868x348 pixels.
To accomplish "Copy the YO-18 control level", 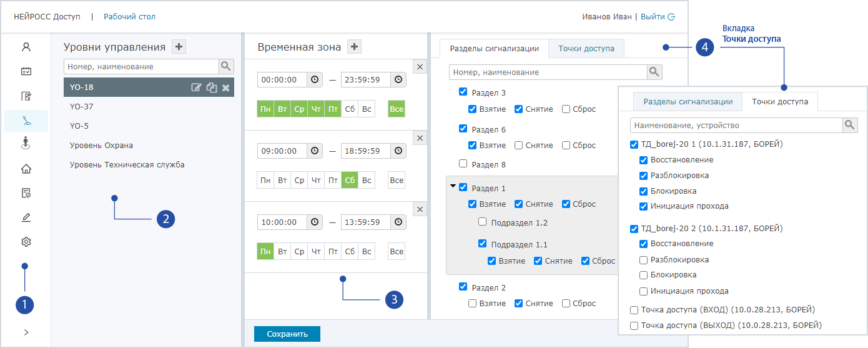I will click(x=212, y=87).
